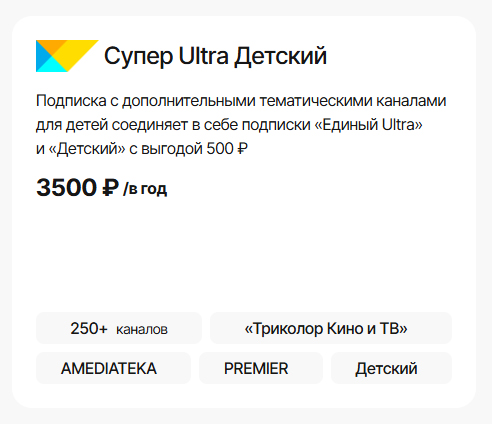Click description line about тематическими каналами

coord(241,101)
